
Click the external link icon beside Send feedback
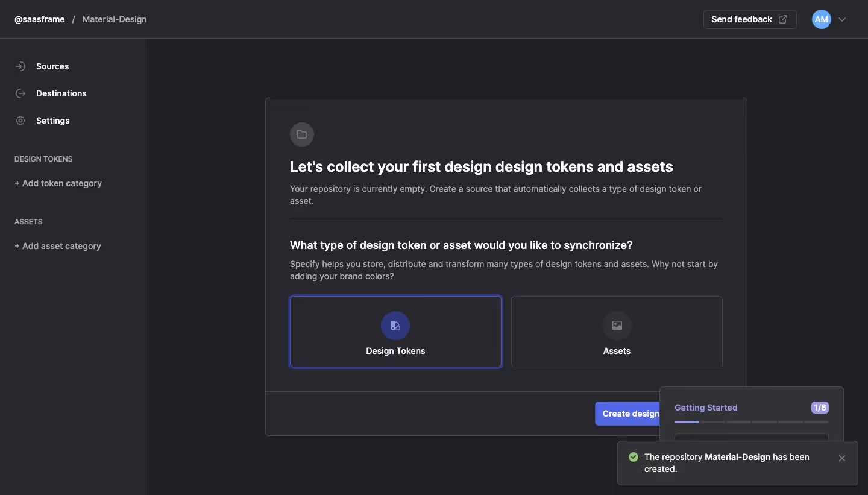pyautogui.click(x=782, y=19)
